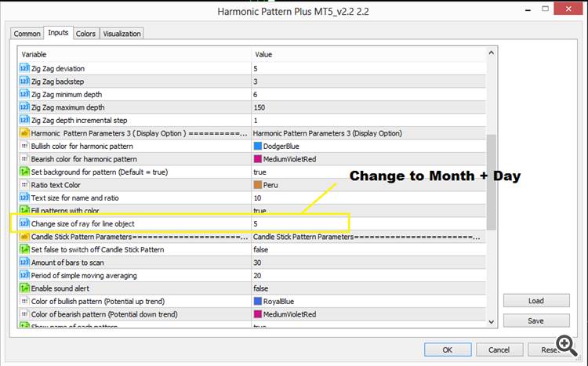588x366 pixels.
Task: Open MediumVioletRed dropdown for bearish harmonic color
Action: 368,159
